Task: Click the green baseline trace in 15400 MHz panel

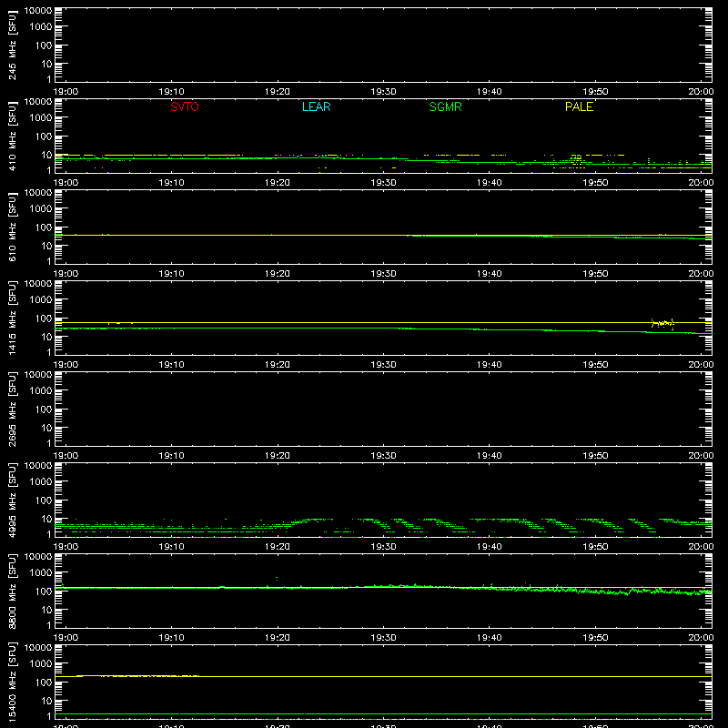Action: (383, 713)
